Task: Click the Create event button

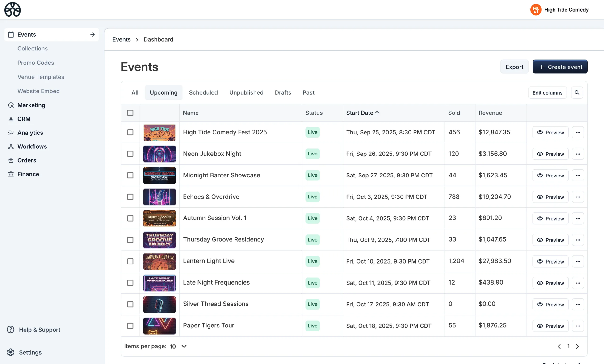Action: click(x=560, y=67)
